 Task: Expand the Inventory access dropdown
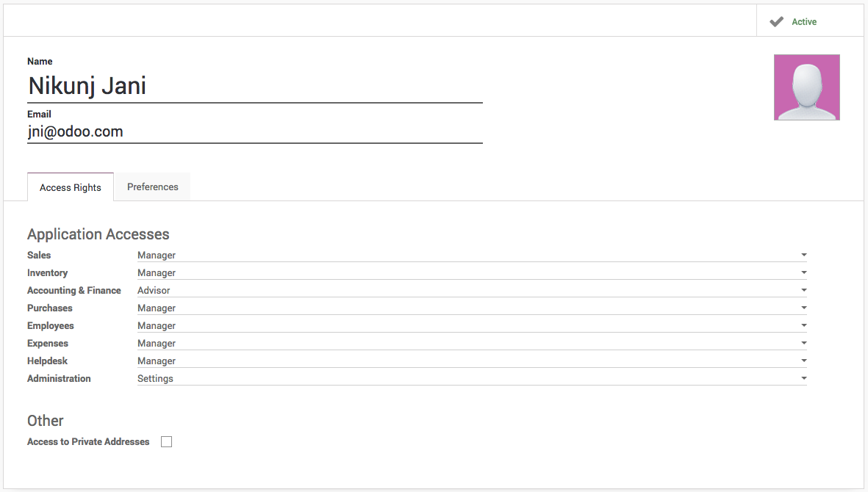point(470,273)
